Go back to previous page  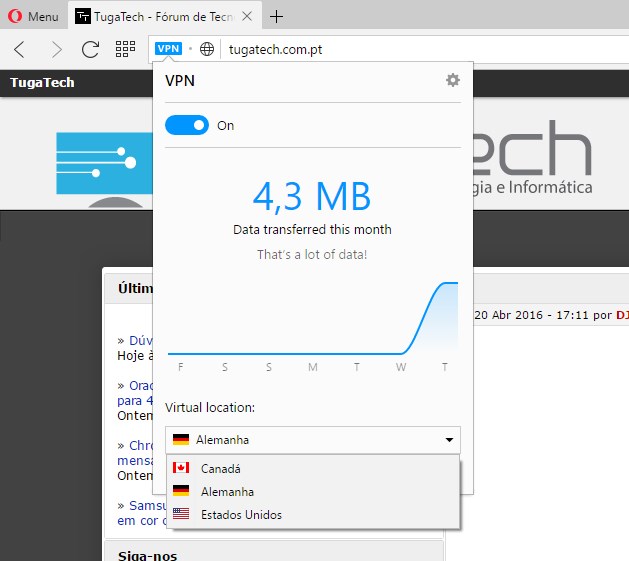(20, 50)
